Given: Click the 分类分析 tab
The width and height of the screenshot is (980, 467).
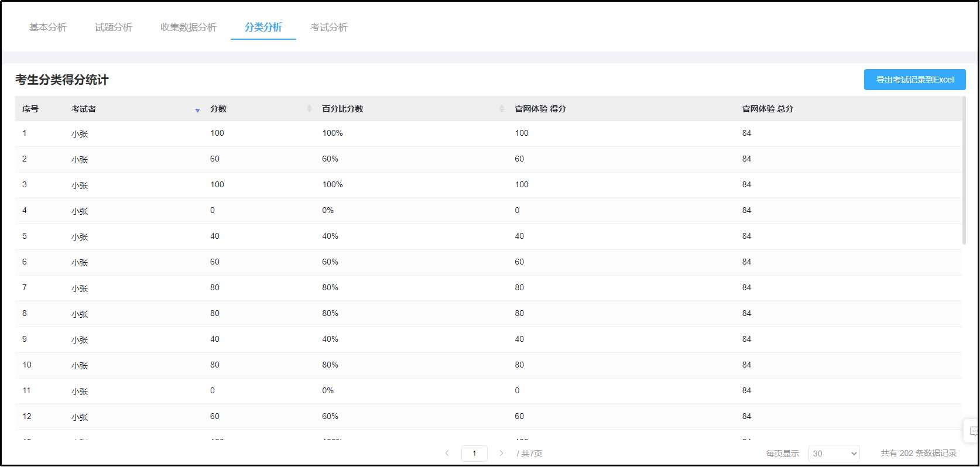Looking at the screenshot, I should 263,28.
